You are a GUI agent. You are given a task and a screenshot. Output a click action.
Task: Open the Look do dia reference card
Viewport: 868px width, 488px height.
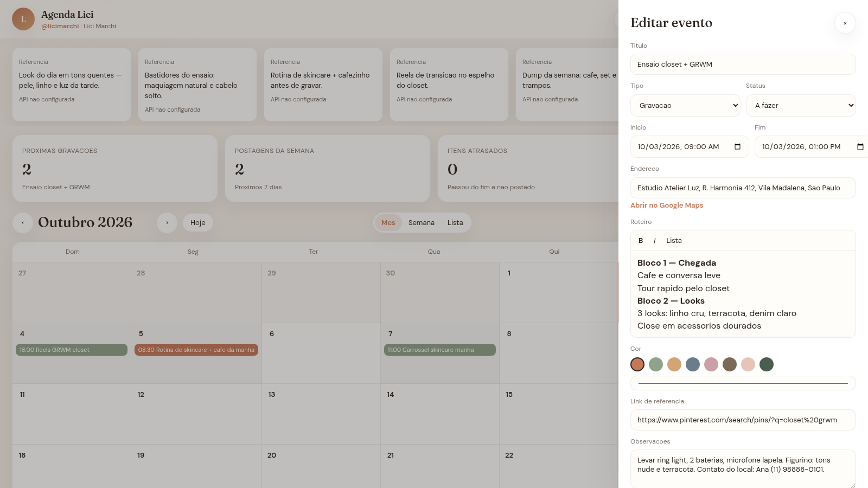pos(72,85)
